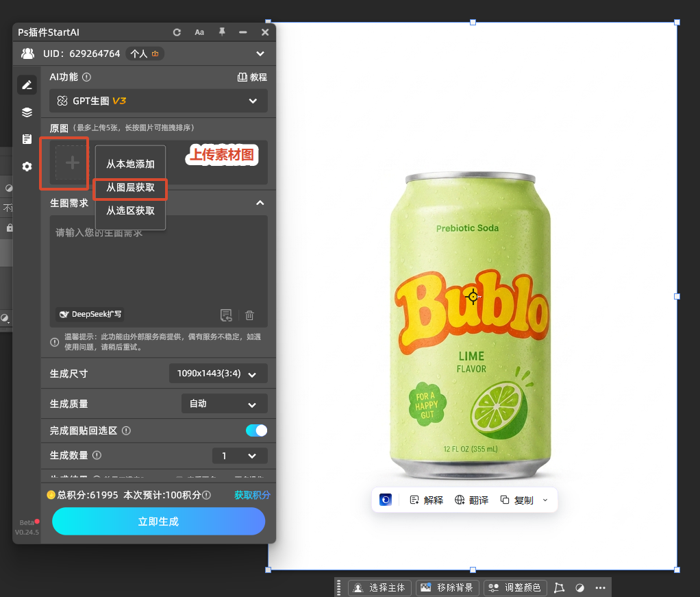Click info icon next to 完成图贴回选区
This screenshot has width=700, height=597.
[126, 430]
